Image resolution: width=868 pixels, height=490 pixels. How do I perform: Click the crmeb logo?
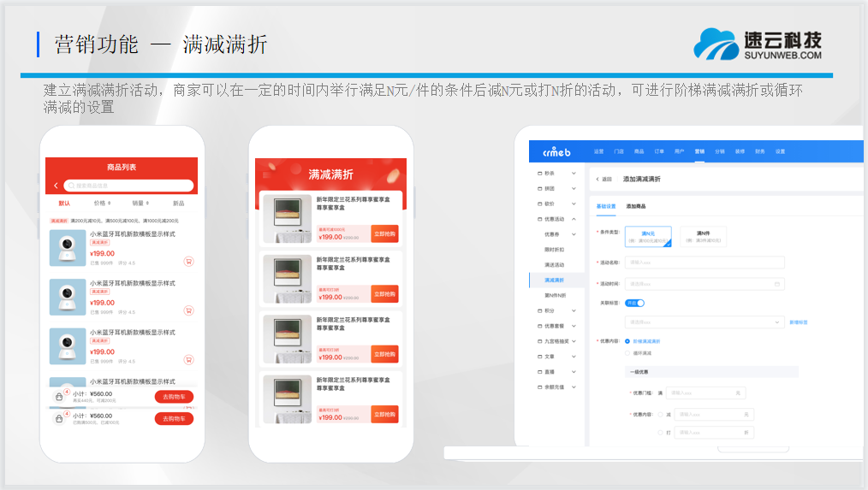click(556, 151)
